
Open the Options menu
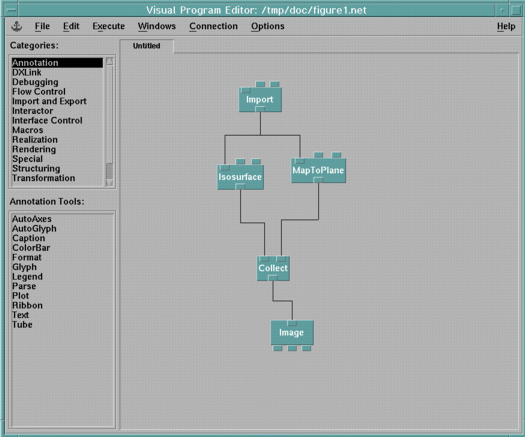(268, 26)
